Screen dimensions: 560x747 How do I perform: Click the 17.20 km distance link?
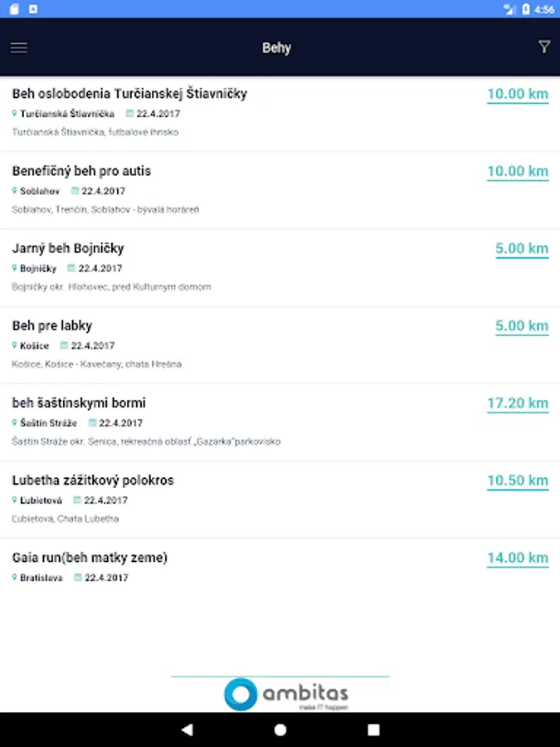pyautogui.click(x=517, y=404)
